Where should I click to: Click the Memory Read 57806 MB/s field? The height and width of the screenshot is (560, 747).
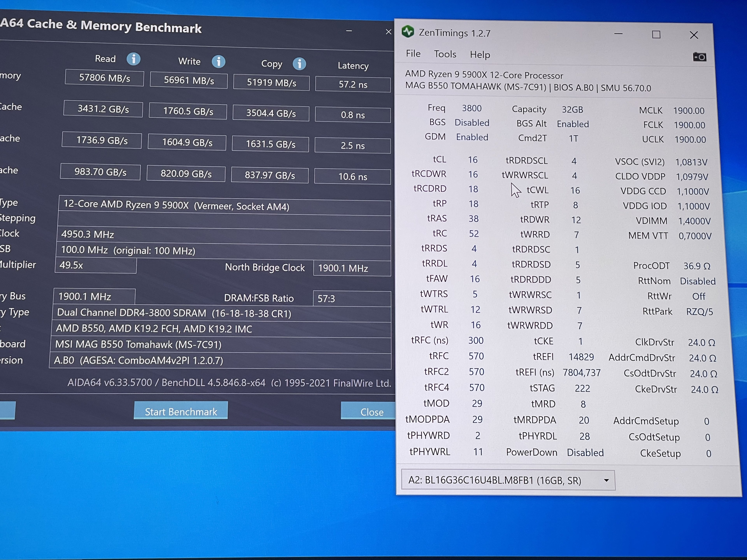104,78
